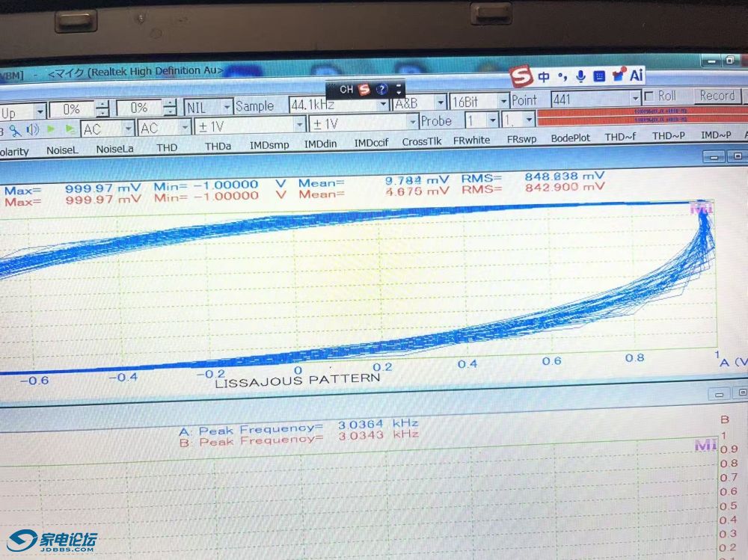The image size is (748, 560).
Task: Open the 44.1kHz sampling rate dropdown
Action: pos(383,103)
